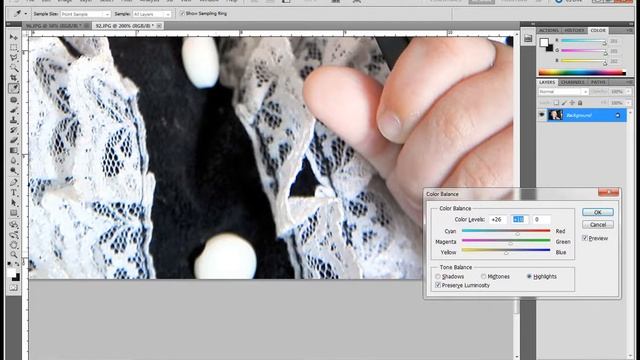Select the Move tool
Image resolution: width=640 pixels, height=360 pixels.
[13, 38]
